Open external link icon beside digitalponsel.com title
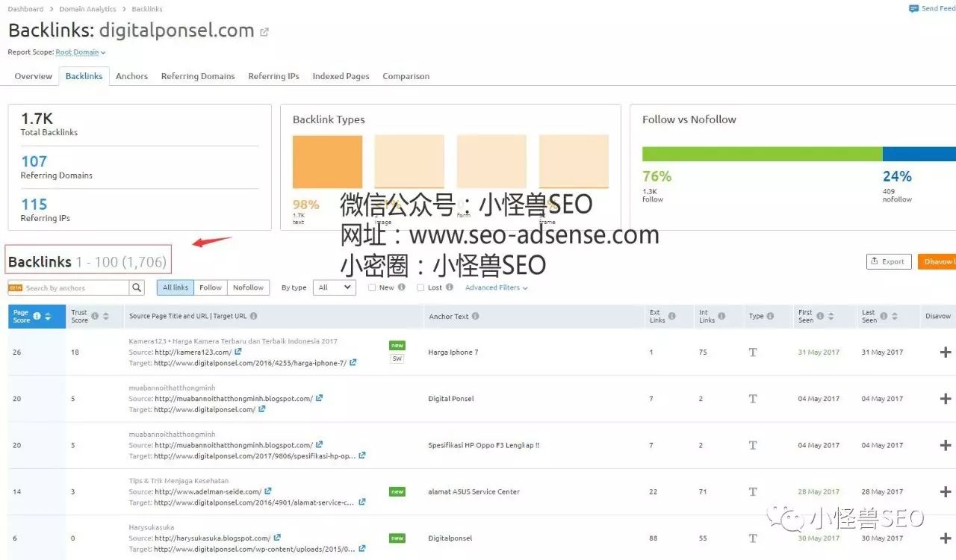This screenshot has height=560, width=956. pyautogui.click(x=264, y=32)
